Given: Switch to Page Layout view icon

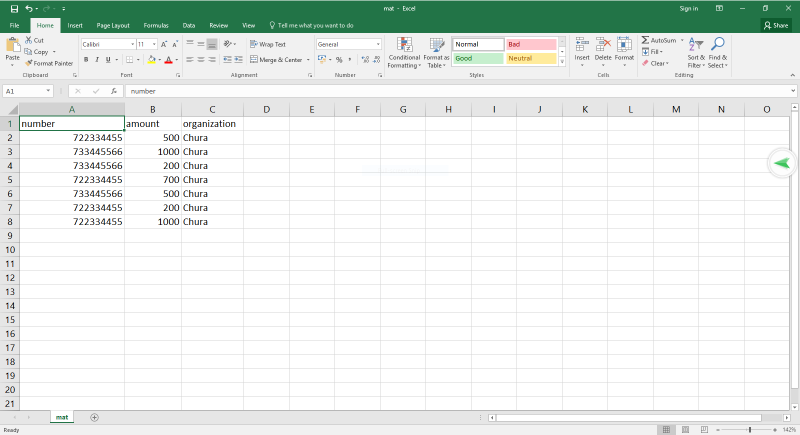Looking at the screenshot, I should point(685,430).
